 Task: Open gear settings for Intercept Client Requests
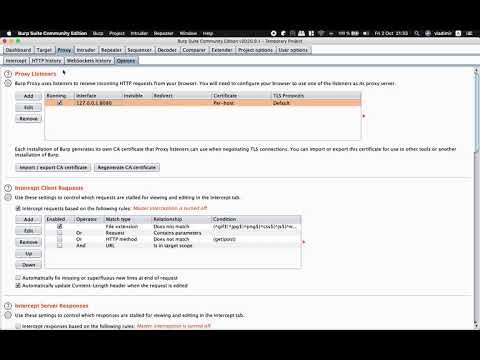[x=8, y=197]
